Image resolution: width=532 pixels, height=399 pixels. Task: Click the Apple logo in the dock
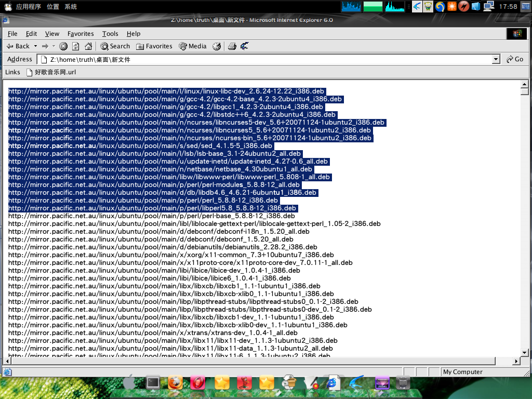pos(129,382)
